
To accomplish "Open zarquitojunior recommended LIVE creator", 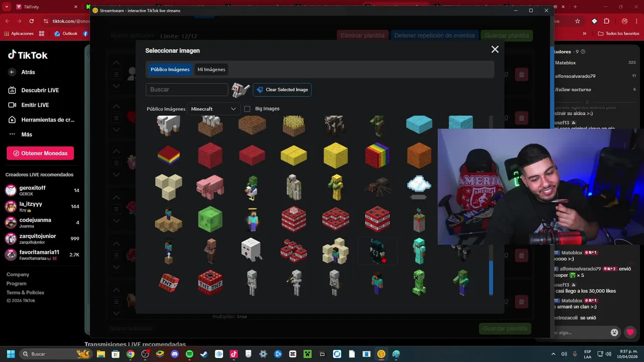I will pos(42,239).
